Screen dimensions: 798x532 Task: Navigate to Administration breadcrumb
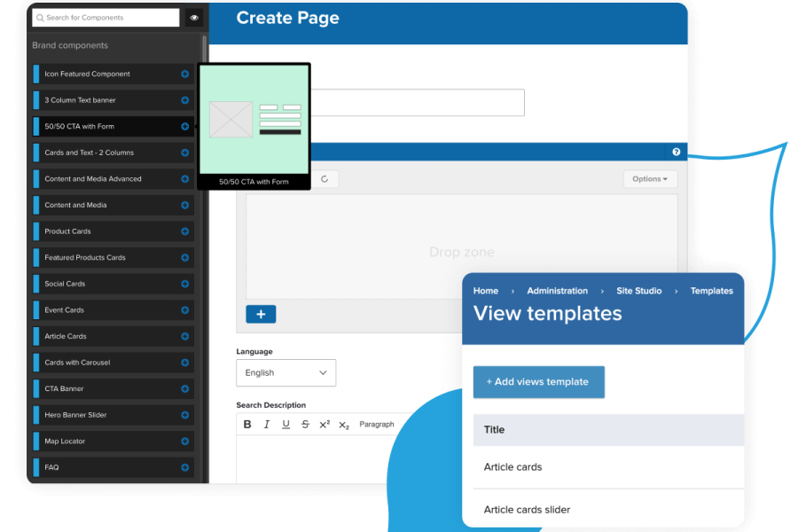point(557,291)
